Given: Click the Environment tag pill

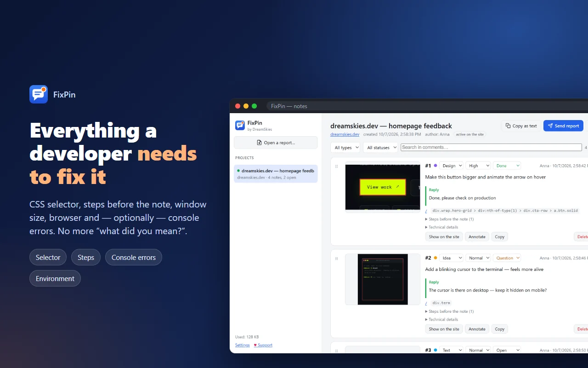Looking at the screenshot, I should point(55,278).
